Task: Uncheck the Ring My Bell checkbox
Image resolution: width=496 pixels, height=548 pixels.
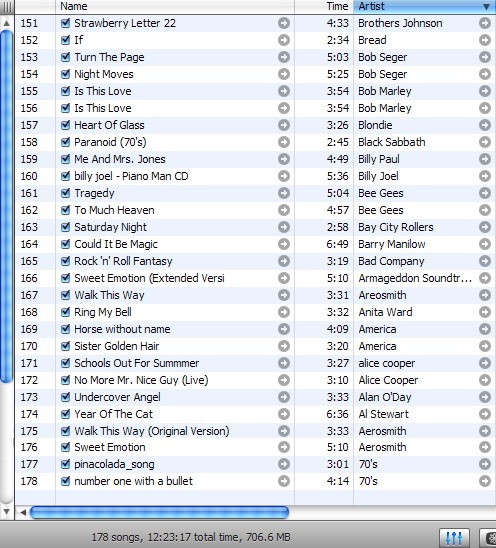Action: tap(65, 312)
